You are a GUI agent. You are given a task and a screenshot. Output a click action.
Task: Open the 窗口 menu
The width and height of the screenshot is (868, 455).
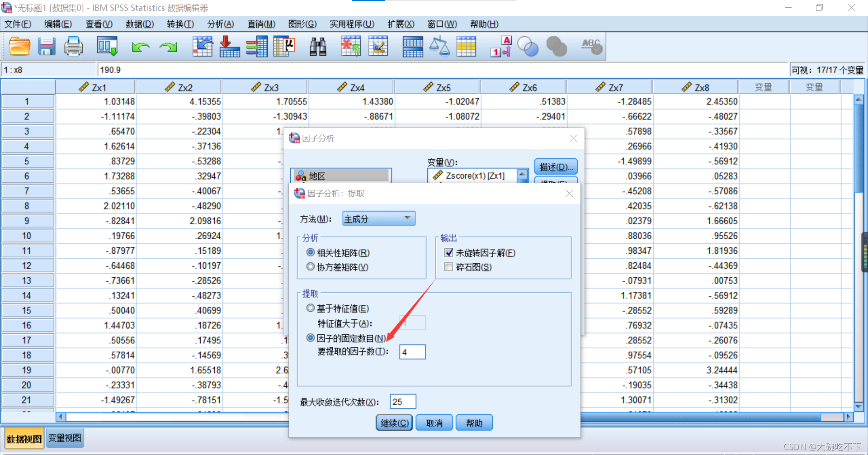pyautogui.click(x=442, y=24)
